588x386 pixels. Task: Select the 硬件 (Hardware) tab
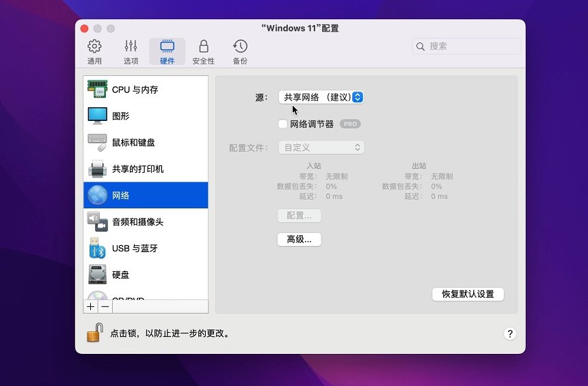pos(167,52)
